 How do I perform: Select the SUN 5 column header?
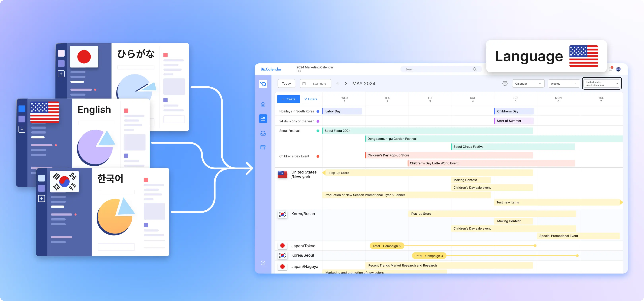[515, 99]
